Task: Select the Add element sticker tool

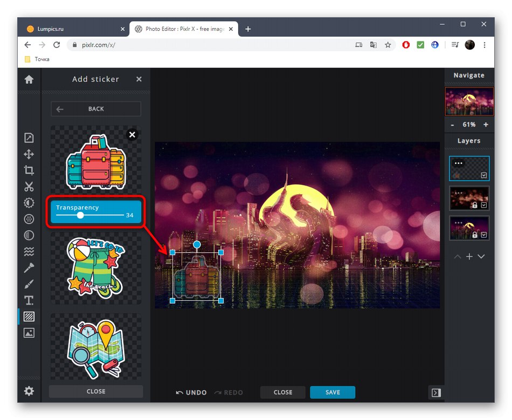Action: pyautogui.click(x=29, y=316)
